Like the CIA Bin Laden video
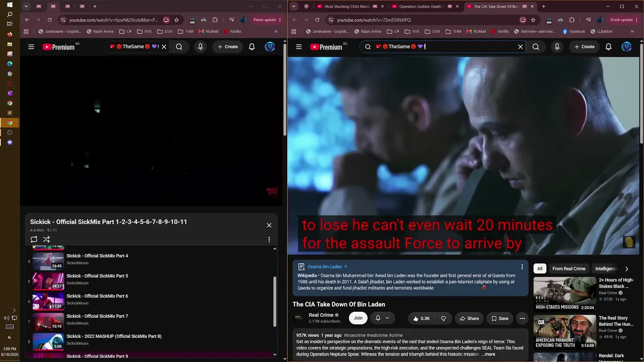644x362 pixels. 421,318
